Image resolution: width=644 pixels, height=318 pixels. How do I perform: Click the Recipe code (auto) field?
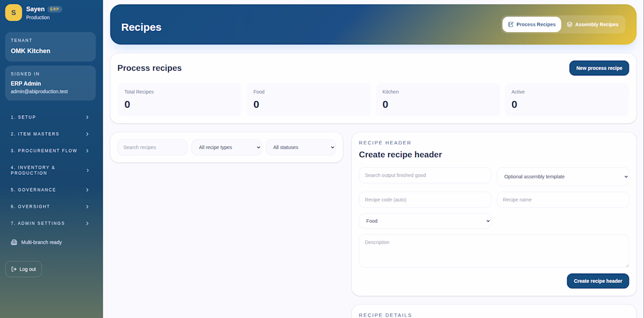(425, 200)
